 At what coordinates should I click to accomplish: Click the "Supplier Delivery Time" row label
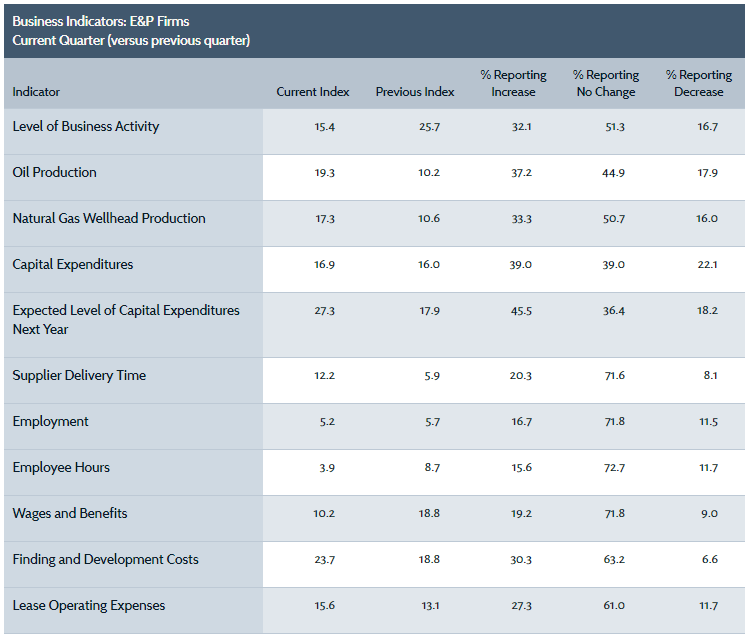pyautogui.click(x=79, y=376)
